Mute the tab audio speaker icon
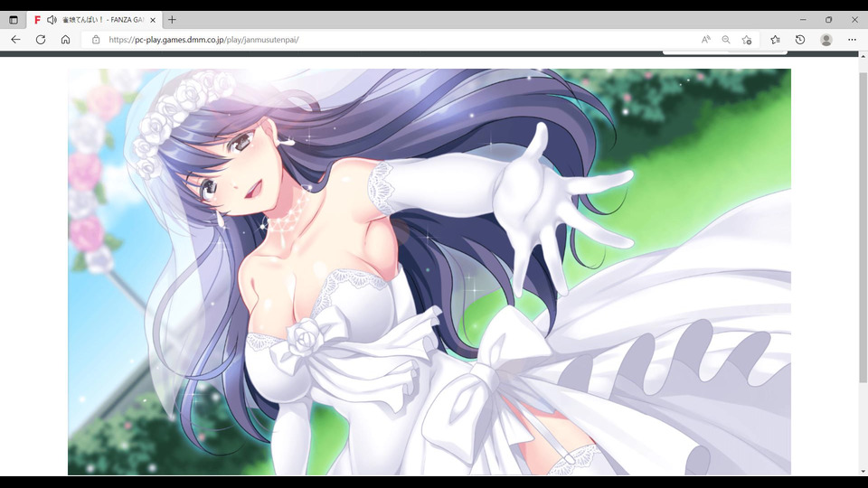This screenshot has width=868, height=488. point(52,20)
